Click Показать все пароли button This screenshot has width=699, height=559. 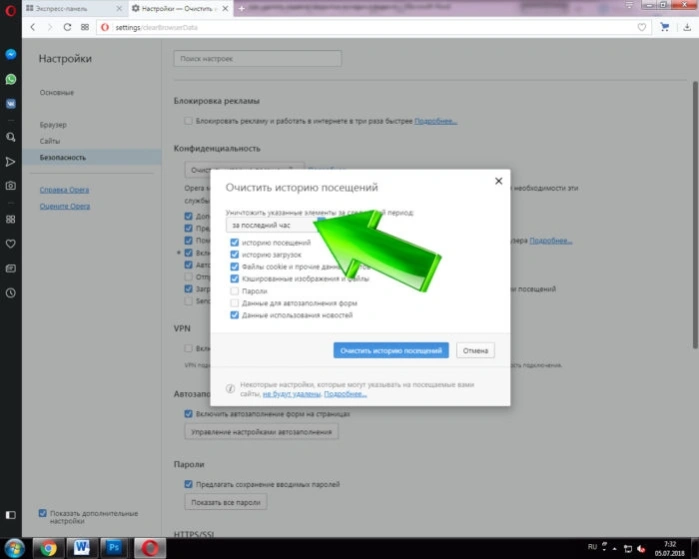(x=226, y=502)
